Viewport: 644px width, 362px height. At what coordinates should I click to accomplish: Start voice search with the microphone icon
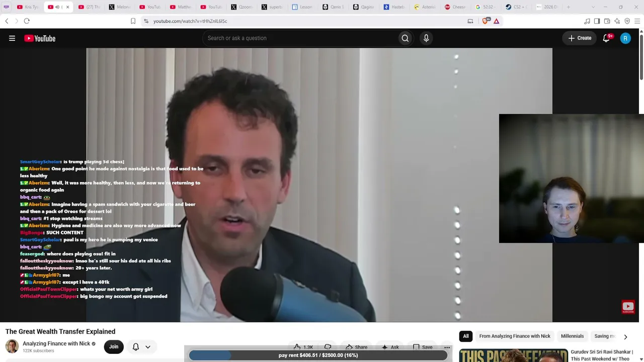[426, 38]
